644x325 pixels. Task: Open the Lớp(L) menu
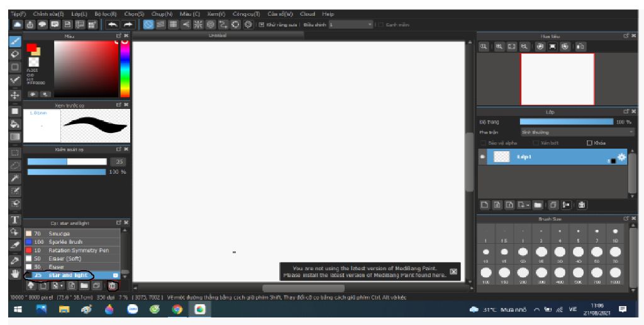(x=79, y=14)
